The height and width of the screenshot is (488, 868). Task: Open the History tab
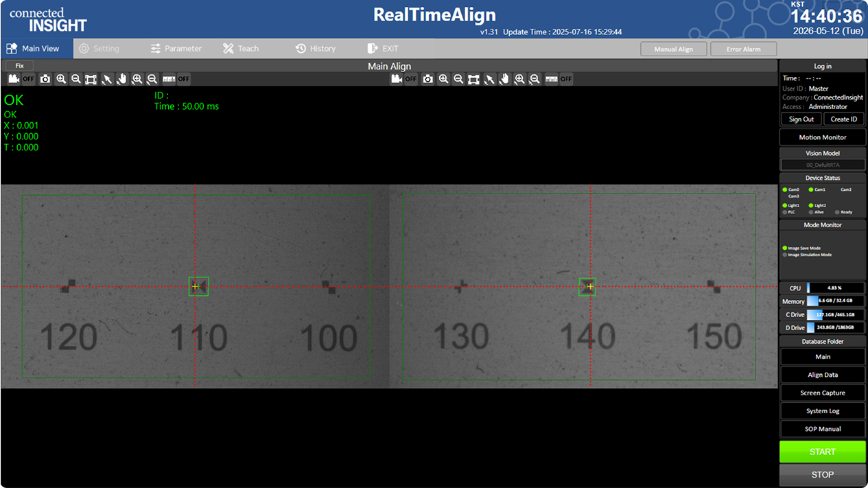[315, 49]
